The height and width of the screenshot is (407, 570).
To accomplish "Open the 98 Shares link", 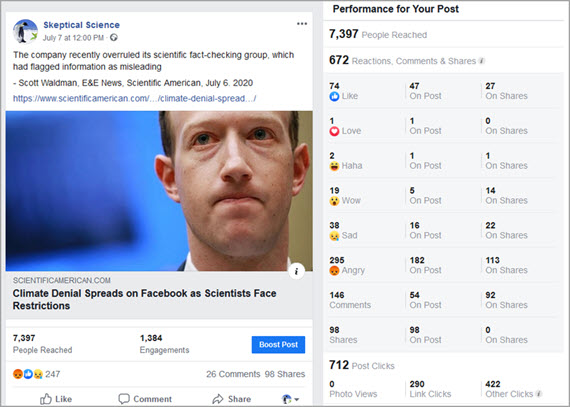I will [x=285, y=374].
